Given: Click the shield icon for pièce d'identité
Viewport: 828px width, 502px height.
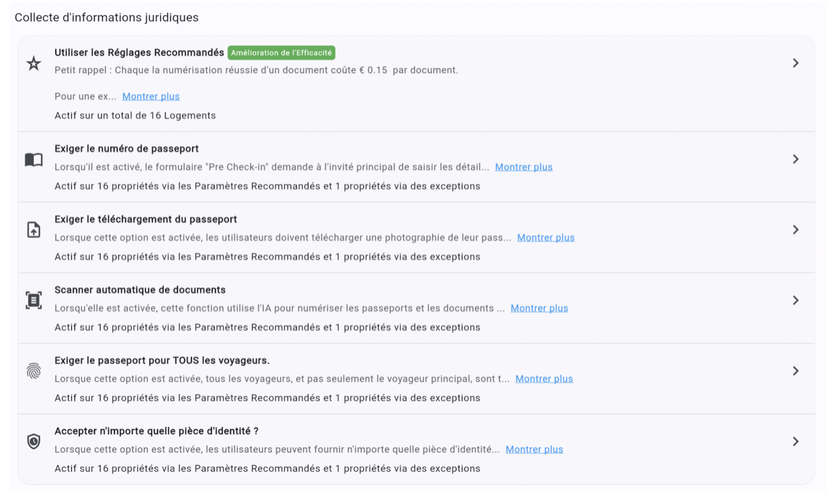Looking at the screenshot, I should [34, 442].
